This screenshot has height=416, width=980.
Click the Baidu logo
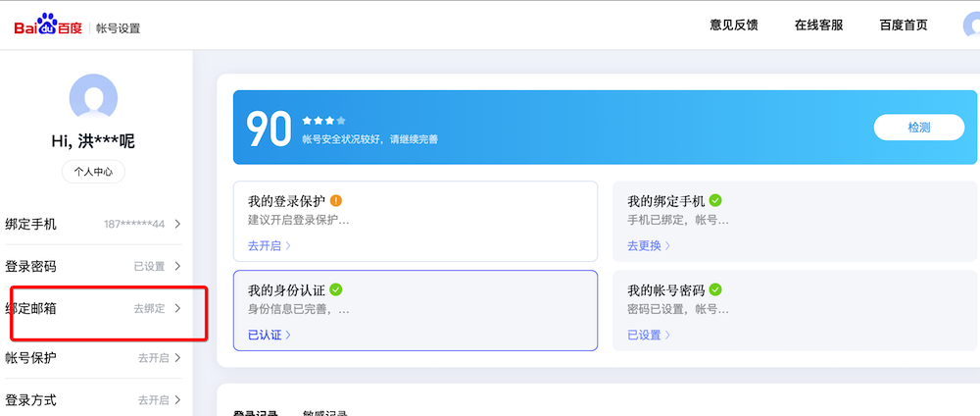click(47, 27)
